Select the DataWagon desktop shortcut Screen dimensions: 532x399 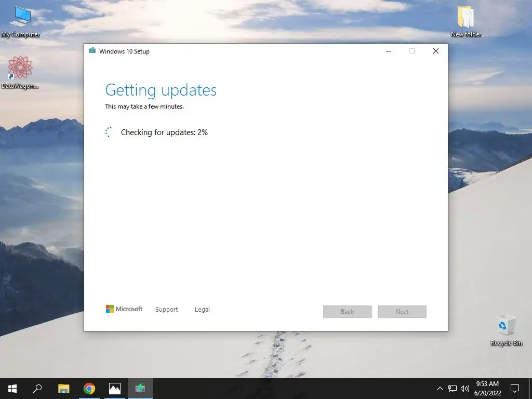coord(20,72)
